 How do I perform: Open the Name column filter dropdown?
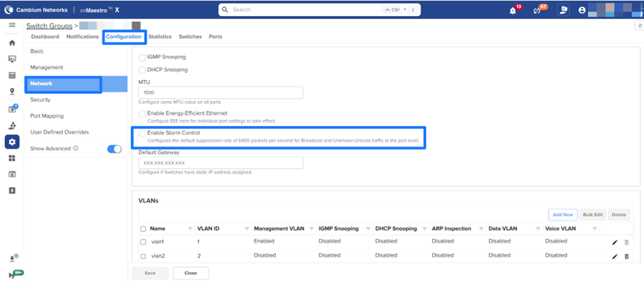[x=190, y=228]
